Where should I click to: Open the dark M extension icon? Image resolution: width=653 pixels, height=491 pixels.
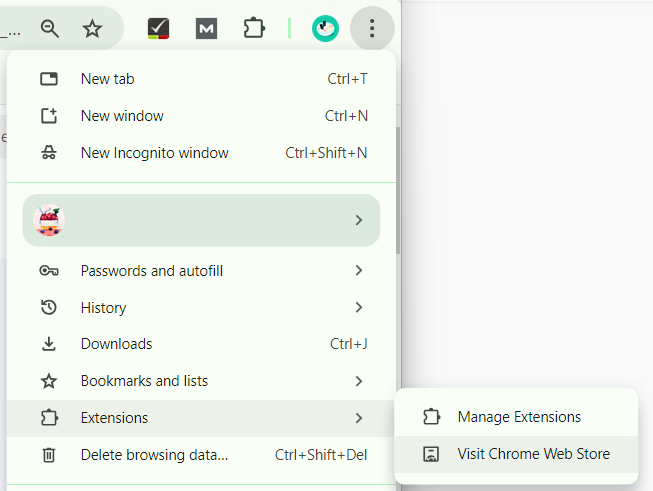tap(206, 28)
